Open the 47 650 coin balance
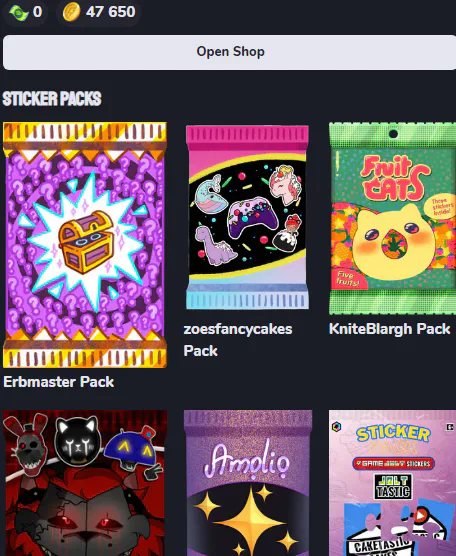This screenshot has height=556, width=456. click(x=110, y=12)
